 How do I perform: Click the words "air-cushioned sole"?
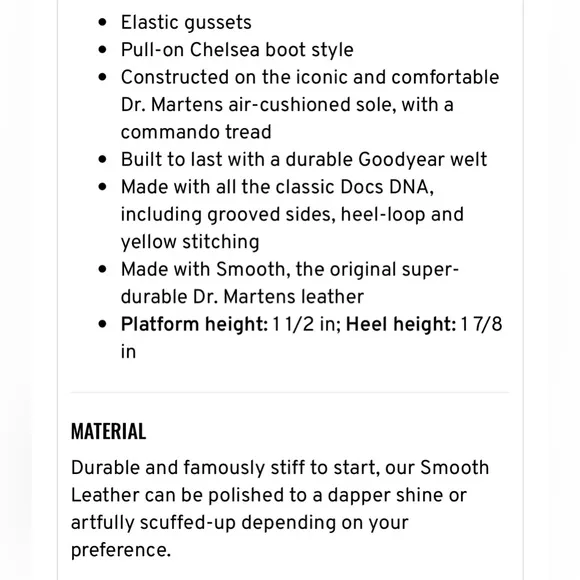[312, 105]
